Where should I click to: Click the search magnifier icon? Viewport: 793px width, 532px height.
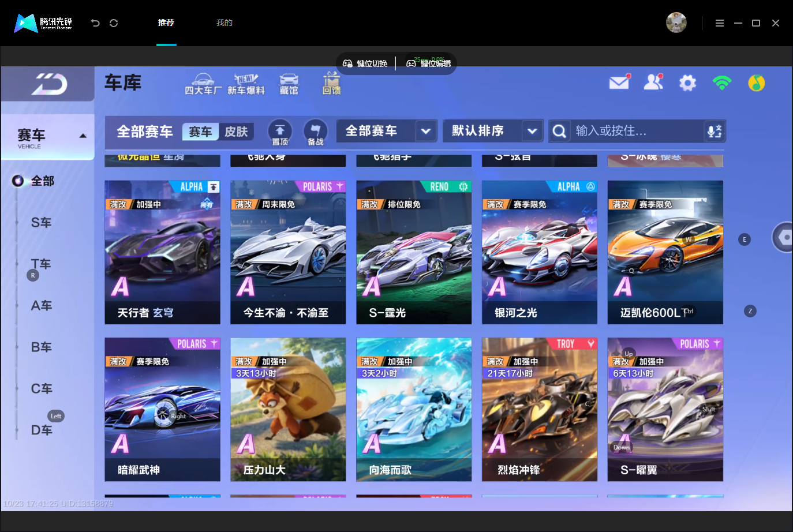tap(559, 132)
